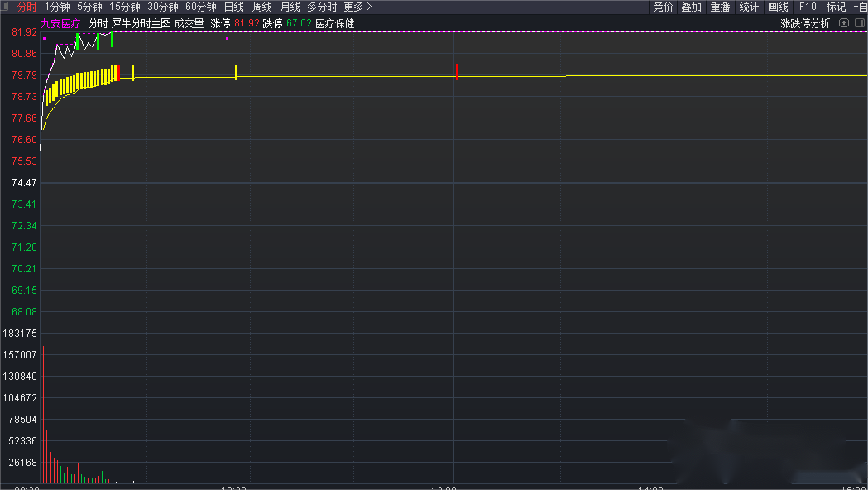Toggle the side panel icon at top right
The image size is (868, 490).
(x=860, y=22)
